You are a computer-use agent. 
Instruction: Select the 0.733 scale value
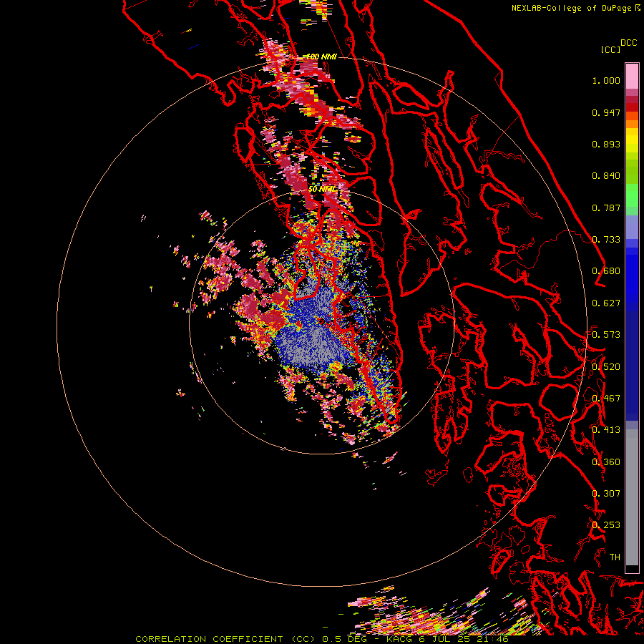[x=606, y=240]
